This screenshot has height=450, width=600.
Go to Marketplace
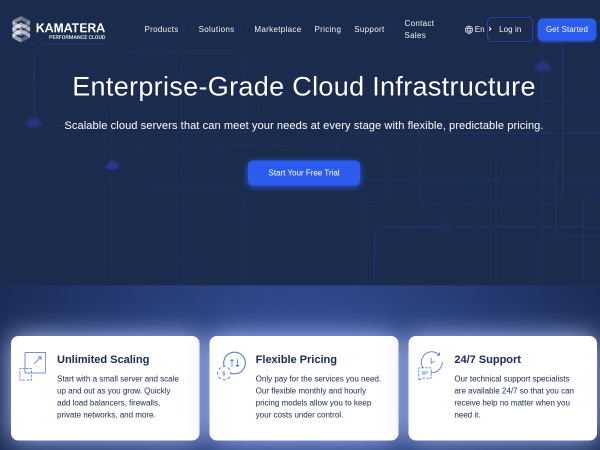tap(277, 29)
